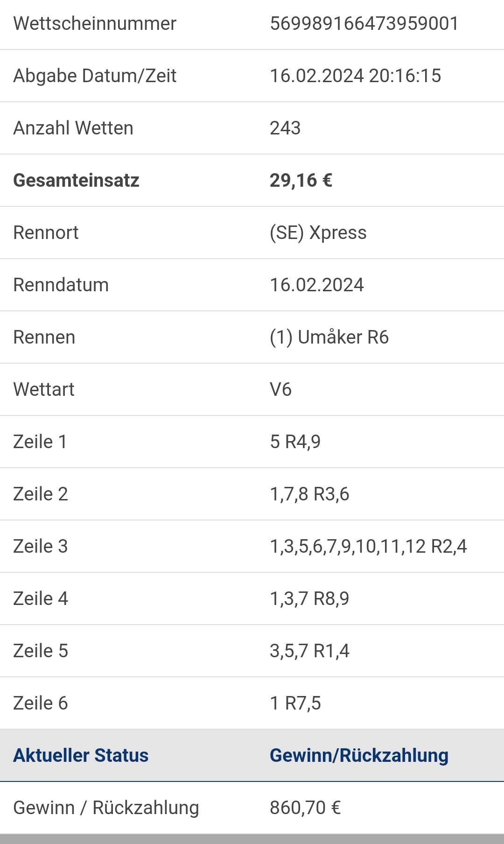504x844 pixels.
Task: Tap the Gewinn/Rückzahlung status header
Action: pos(359,755)
